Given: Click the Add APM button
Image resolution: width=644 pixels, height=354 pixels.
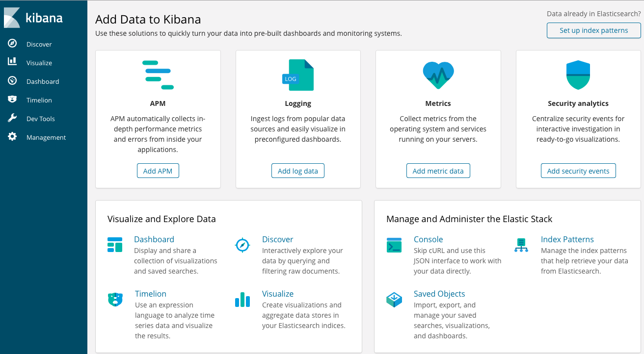Looking at the screenshot, I should click(158, 171).
